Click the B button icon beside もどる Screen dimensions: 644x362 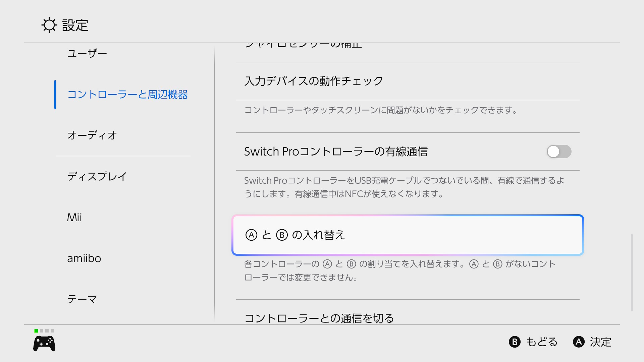pos(515,342)
